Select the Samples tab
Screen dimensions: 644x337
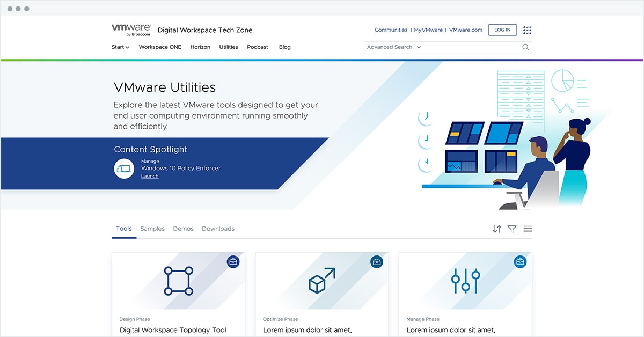click(152, 229)
